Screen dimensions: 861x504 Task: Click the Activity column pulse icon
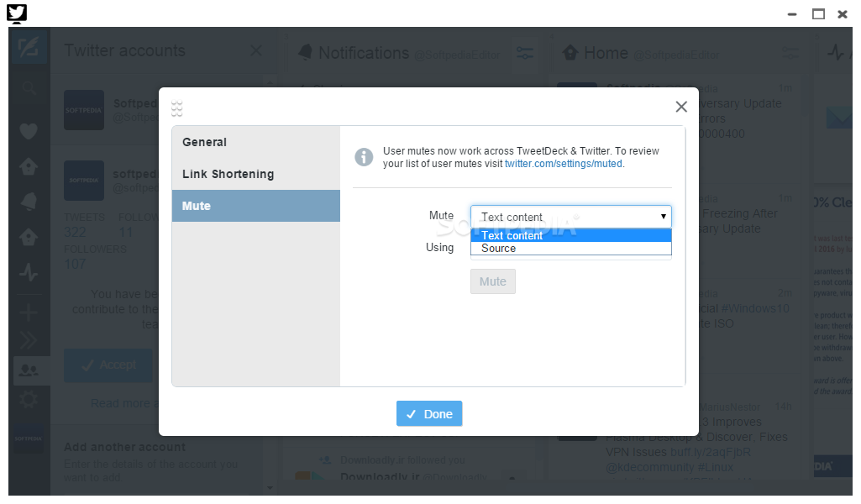point(836,53)
